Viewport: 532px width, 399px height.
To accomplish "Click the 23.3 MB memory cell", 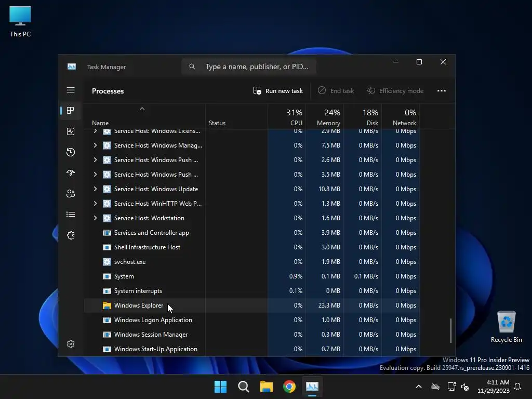I will 325,305.
